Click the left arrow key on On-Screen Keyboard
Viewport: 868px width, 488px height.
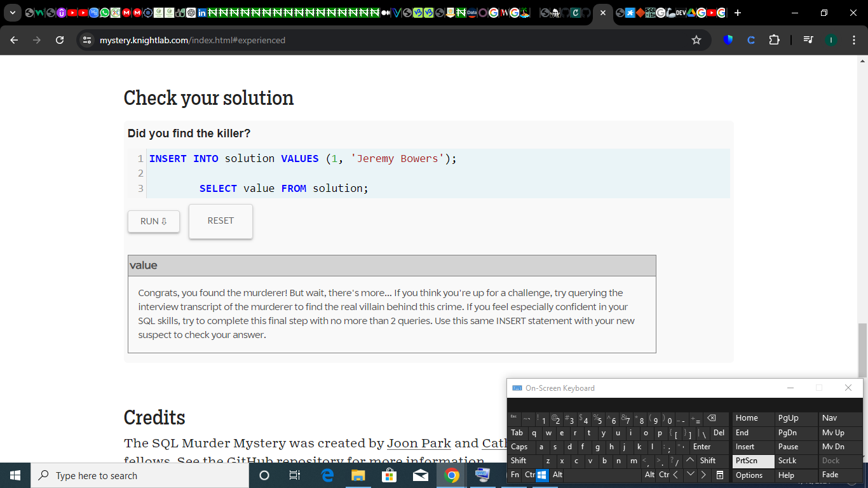click(675, 475)
